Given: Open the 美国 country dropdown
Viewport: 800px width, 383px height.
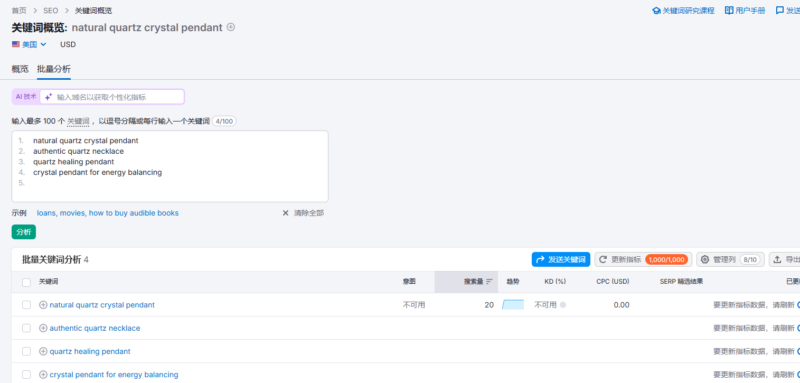Looking at the screenshot, I should 29,44.
